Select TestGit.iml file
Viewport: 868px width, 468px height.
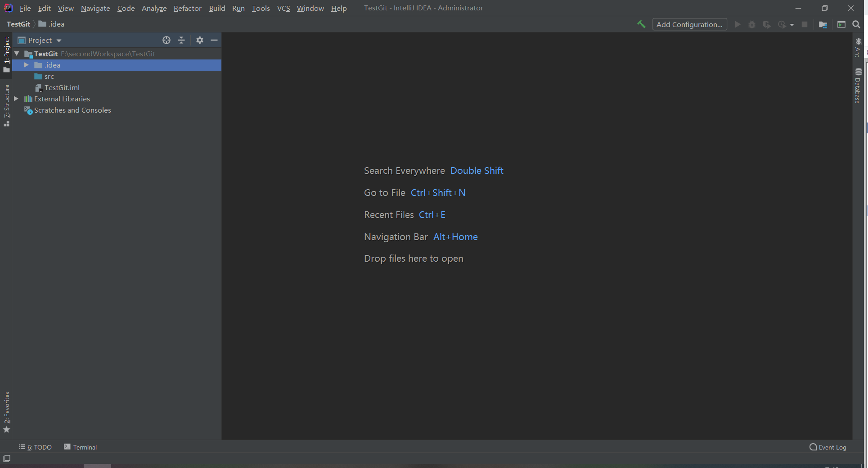coord(57,87)
